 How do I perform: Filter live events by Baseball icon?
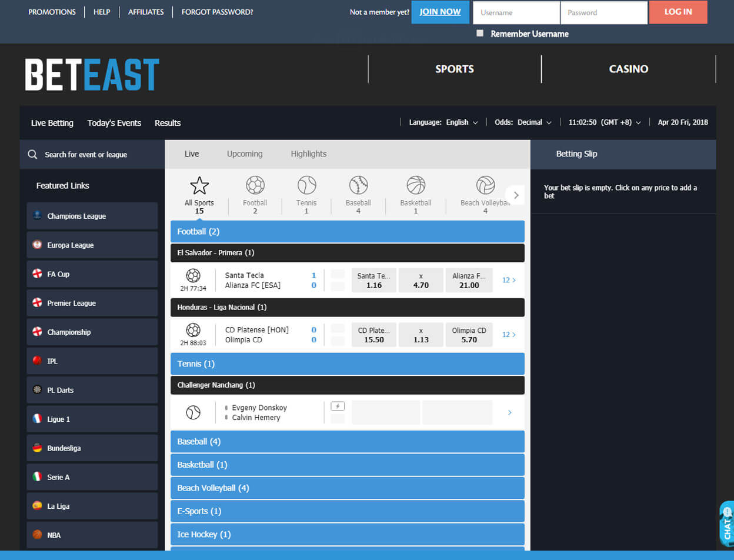pyautogui.click(x=359, y=185)
